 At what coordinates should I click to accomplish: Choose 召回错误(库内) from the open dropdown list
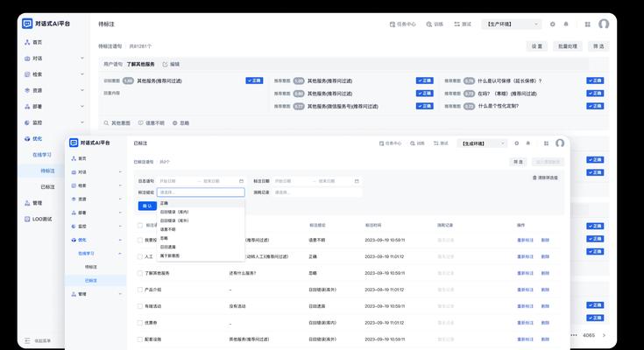coord(201,212)
